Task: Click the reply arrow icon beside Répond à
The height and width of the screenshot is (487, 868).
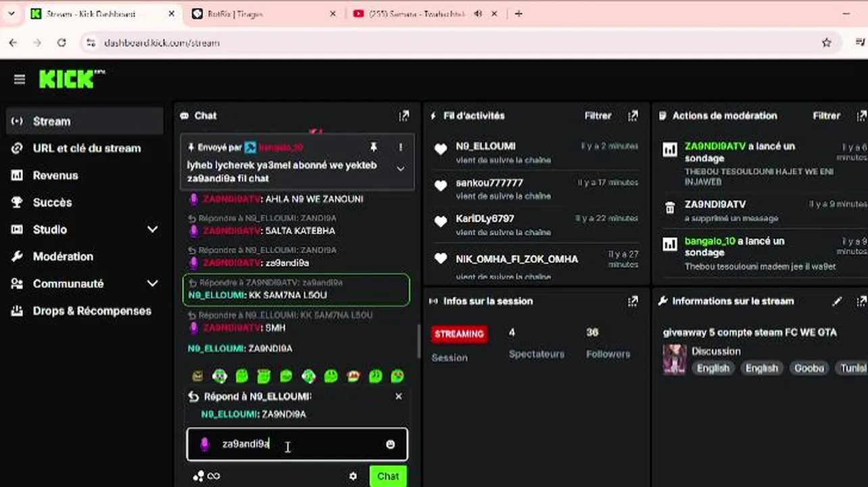Action: click(x=193, y=397)
